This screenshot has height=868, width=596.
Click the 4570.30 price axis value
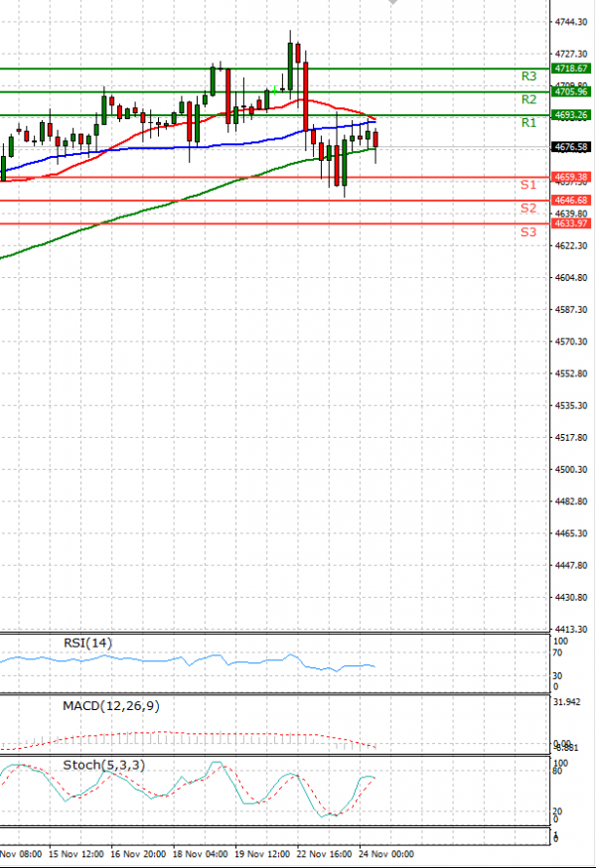pos(571,342)
